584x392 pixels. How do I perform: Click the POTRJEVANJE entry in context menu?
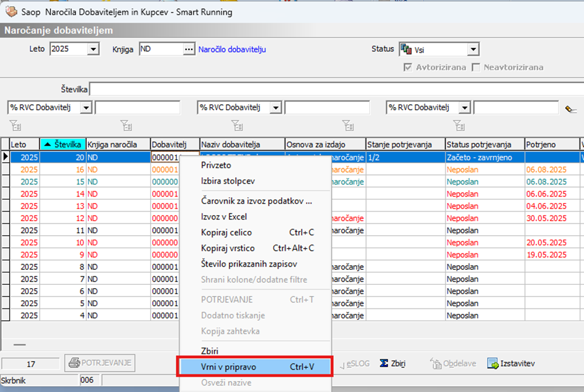(255, 300)
